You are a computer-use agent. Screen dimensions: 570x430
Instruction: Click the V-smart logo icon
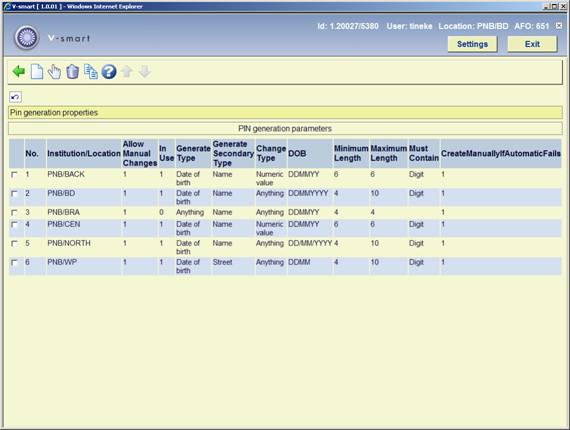click(x=27, y=37)
